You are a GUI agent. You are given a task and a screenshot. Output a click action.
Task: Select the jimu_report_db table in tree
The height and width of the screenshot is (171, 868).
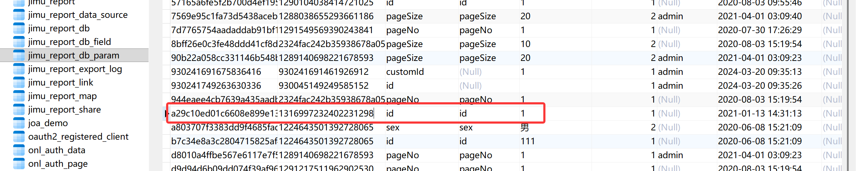(x=59, y=28)
